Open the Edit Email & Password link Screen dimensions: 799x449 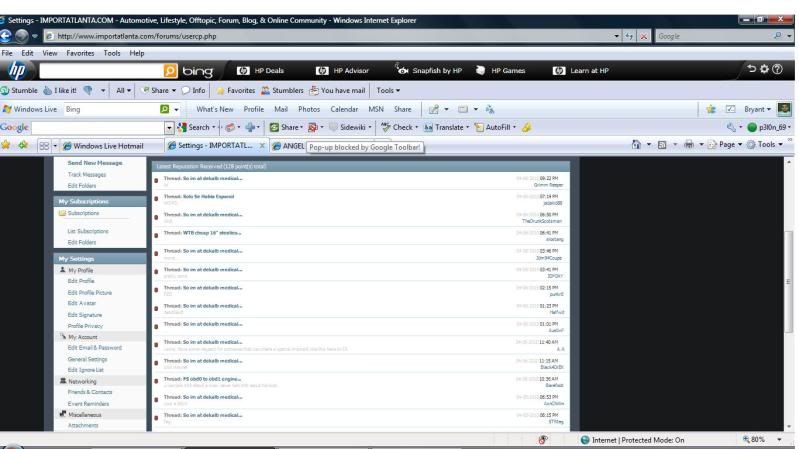(96, 346)
